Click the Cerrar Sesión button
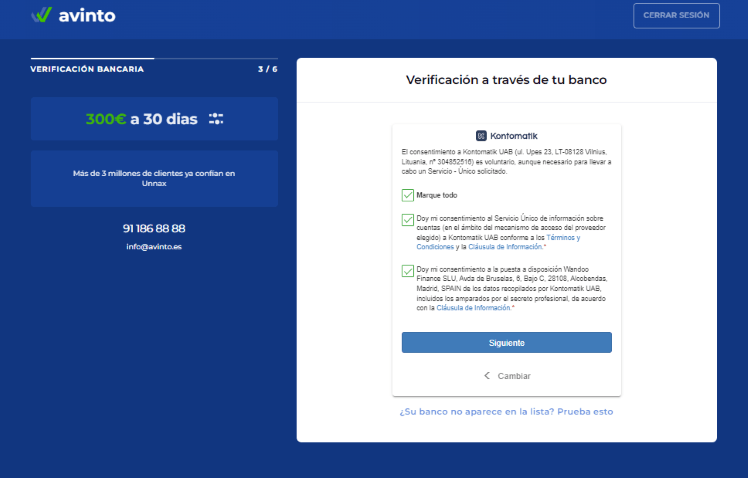This screenshot has width=748, height=478. [676, 16]
